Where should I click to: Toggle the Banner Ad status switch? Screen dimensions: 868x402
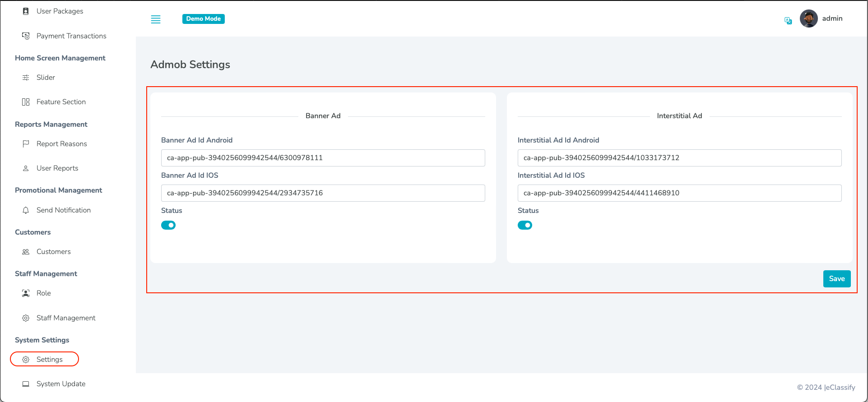pos(168,225)
